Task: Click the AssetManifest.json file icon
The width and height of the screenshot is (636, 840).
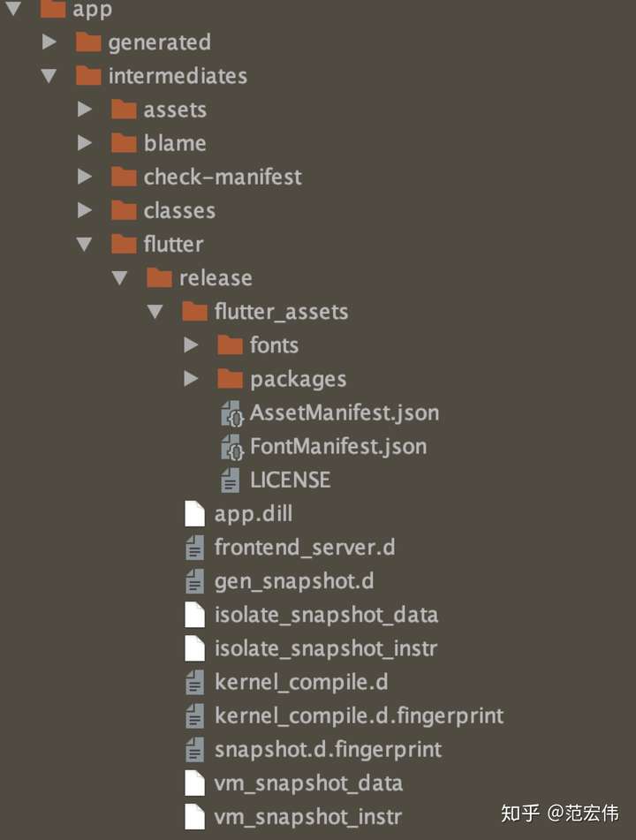Action: (231, 413)
